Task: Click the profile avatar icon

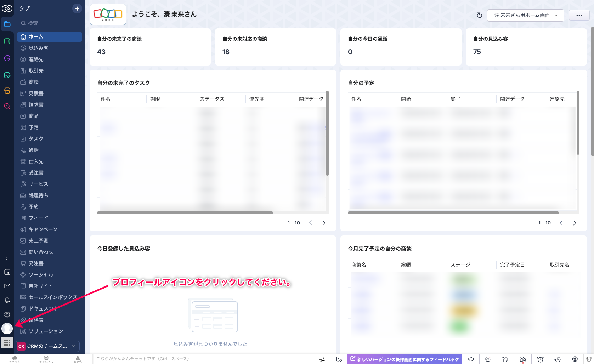Action: [x=7, y=328]
